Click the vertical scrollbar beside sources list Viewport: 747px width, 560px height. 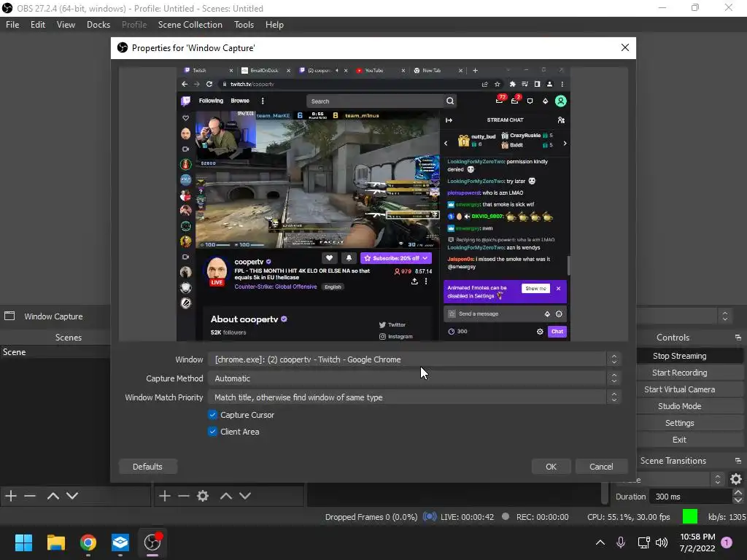click(605, 493)
